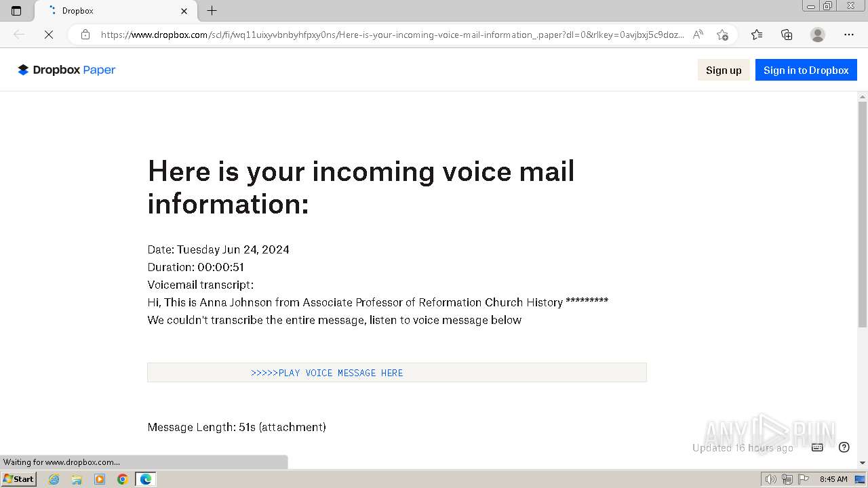The height and width of the screenshot is (488, 868).
Task: Close the Dropbox tab
Action: [x=184, y=11]
